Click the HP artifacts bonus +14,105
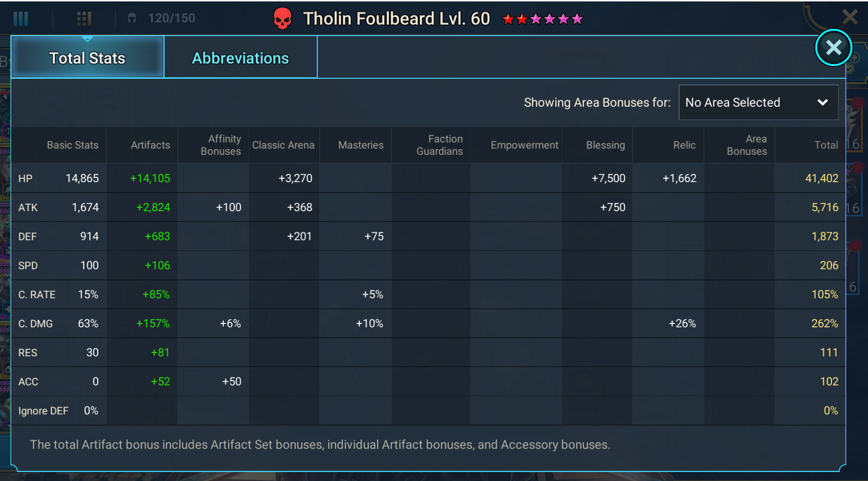The width and height of the screenshot is (868, 481). 150,178
